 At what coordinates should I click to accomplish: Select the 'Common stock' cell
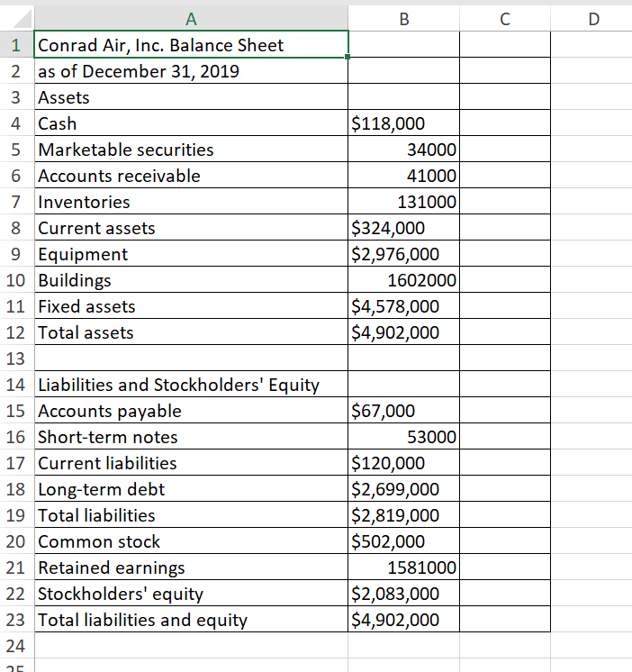[191, 540]
